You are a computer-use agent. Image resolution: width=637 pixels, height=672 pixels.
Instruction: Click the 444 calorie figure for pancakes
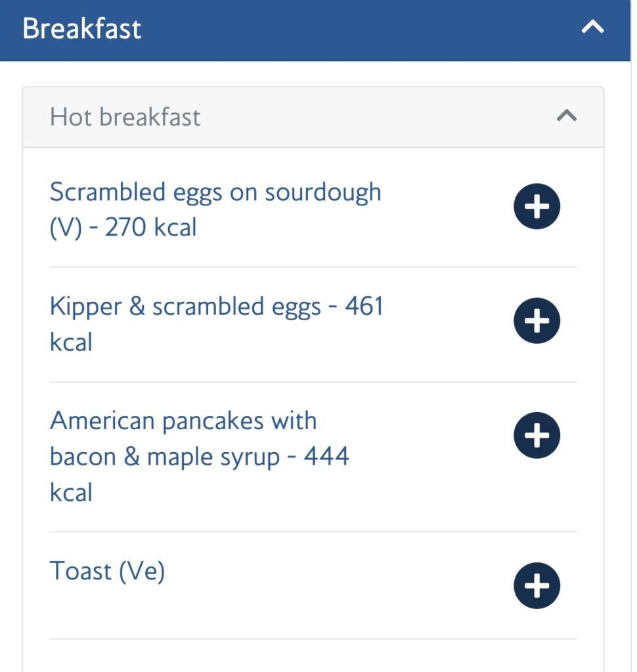click(326, 456)
